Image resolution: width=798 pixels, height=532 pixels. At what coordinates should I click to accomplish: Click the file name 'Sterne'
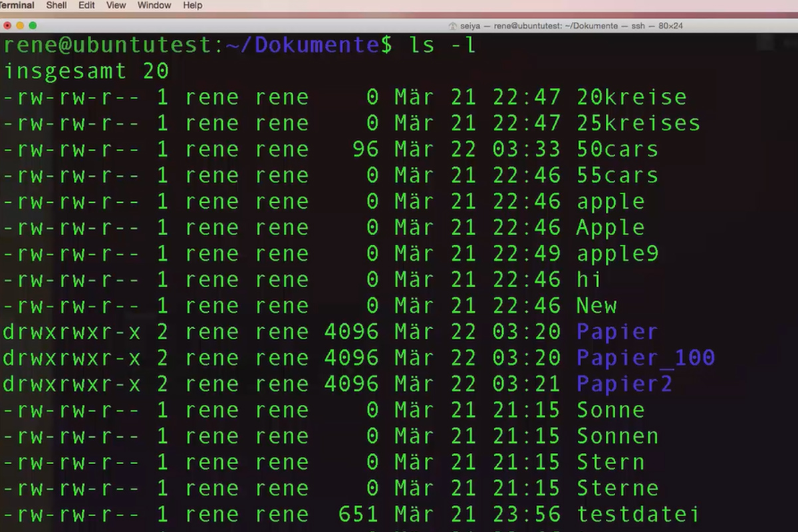tap(618, 489)
